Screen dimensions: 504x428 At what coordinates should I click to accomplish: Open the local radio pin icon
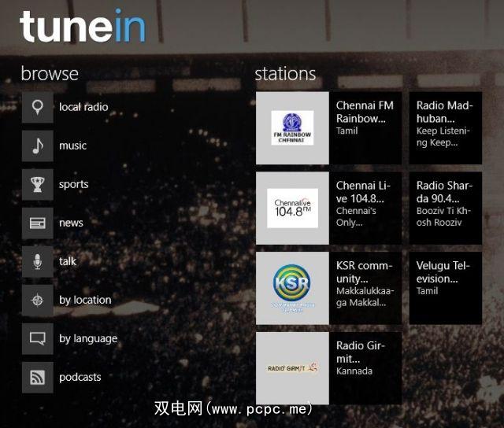click(x=38, y=107)
